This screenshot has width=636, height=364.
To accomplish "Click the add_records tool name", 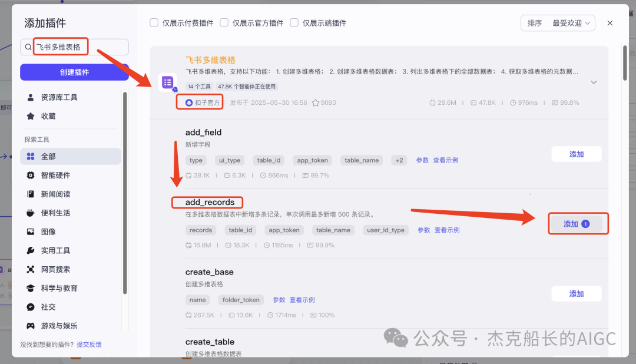I will pyautogui.click(x=210, y=202).
